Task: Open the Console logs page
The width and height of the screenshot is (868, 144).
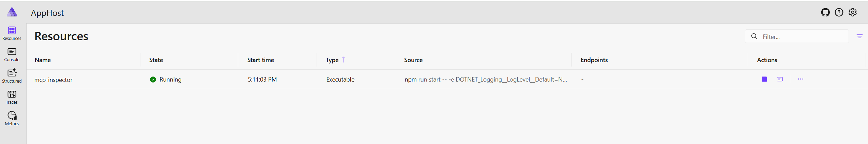Action: (x=12, y=55)
